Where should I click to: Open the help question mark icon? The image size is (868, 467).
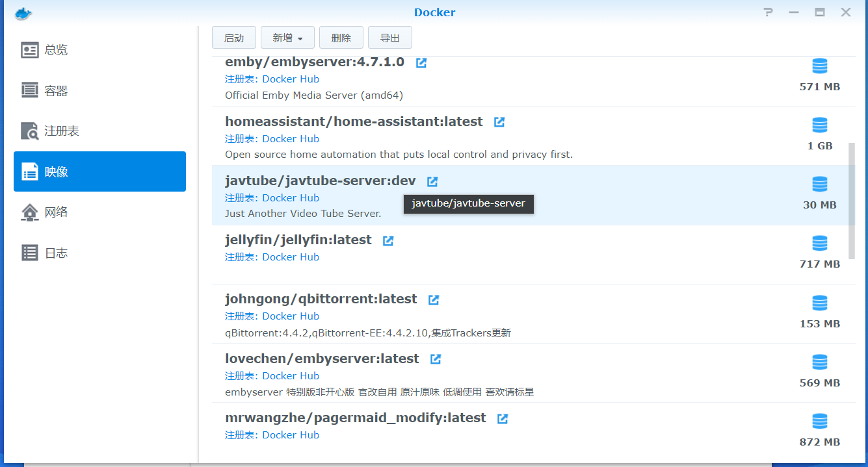coord(769,12)
